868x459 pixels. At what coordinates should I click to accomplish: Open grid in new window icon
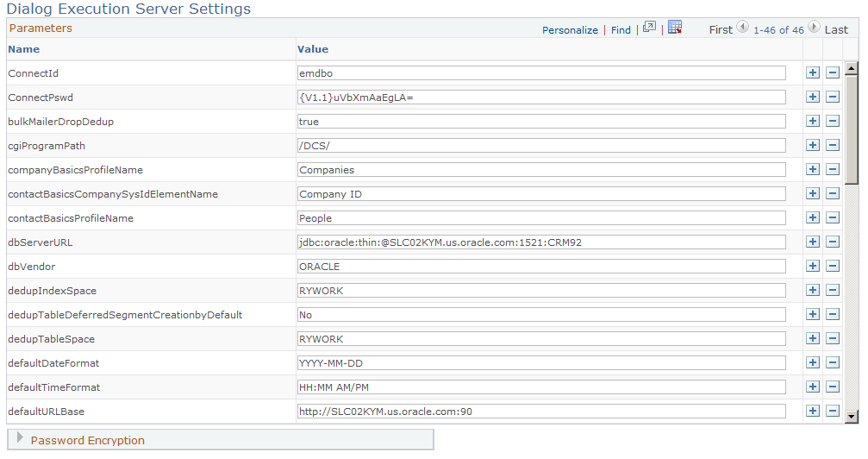[649, 27]
